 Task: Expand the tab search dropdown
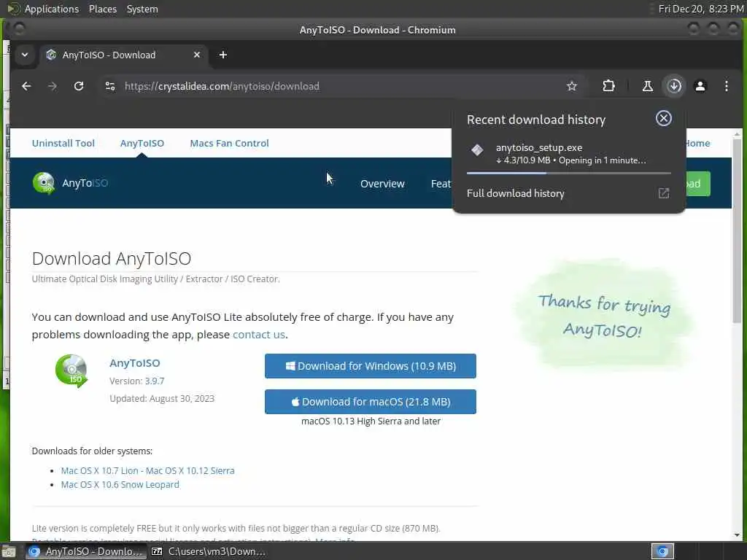pos(25,55)
